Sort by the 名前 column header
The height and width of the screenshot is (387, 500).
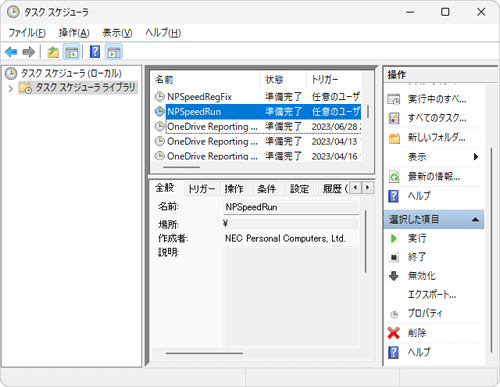coord(205,80)
